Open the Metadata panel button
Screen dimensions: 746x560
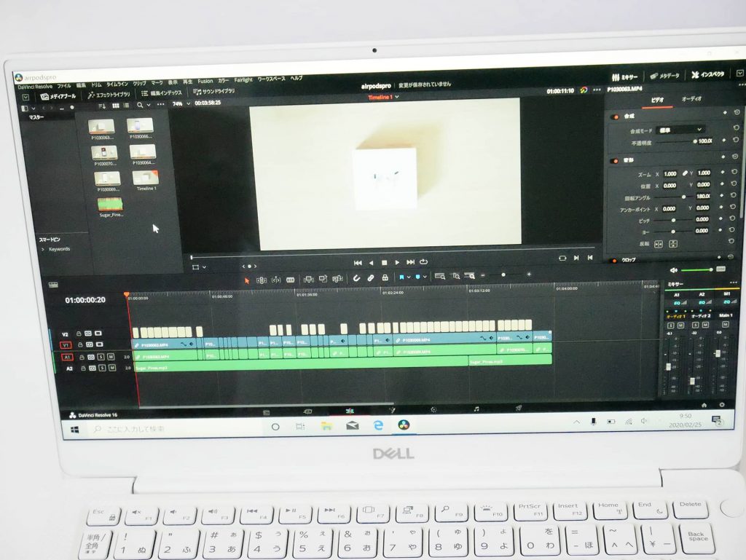point(665,76)
